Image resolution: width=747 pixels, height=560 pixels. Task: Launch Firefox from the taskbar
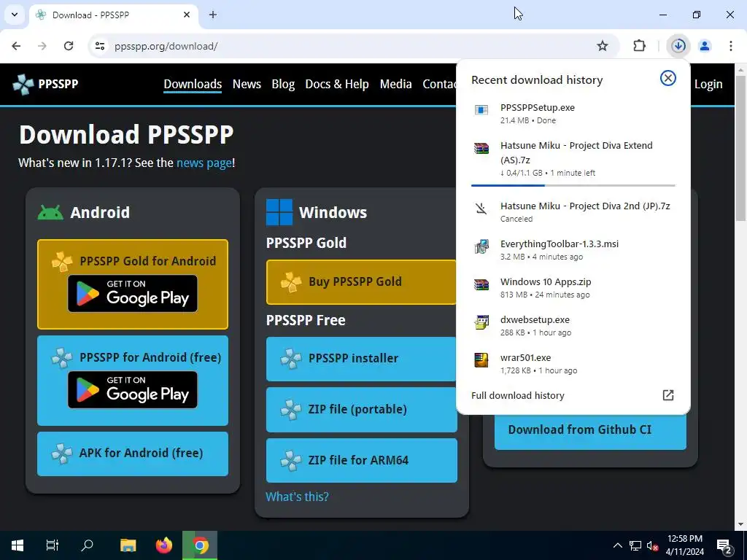click(164, 545)
